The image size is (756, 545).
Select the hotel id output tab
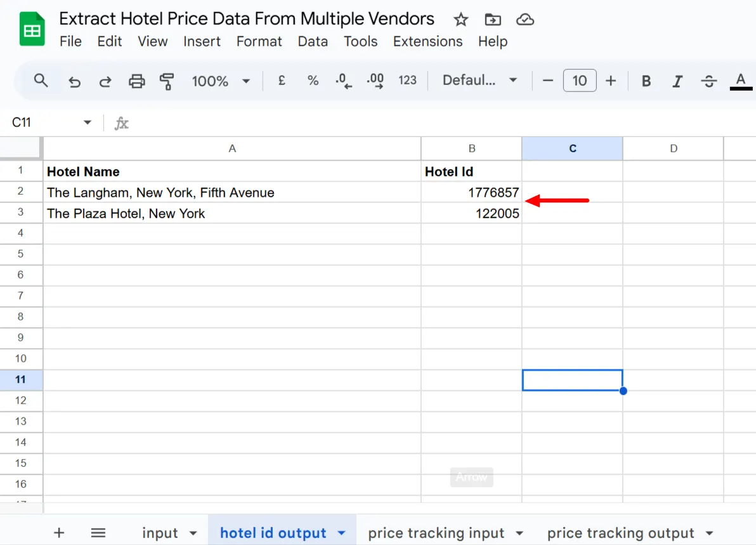pyautogui.click(x=273, y=533)
